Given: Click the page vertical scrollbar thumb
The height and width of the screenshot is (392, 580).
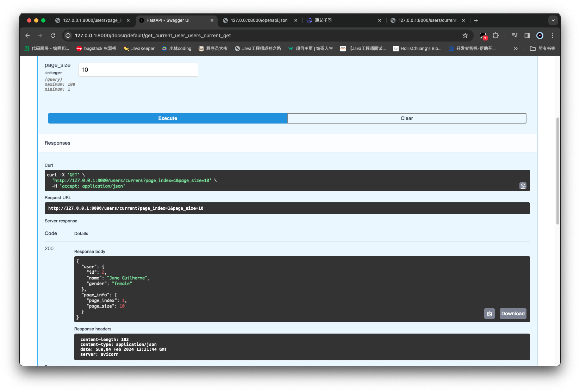Looking at the screenshot, I should (x=557, y=171).
